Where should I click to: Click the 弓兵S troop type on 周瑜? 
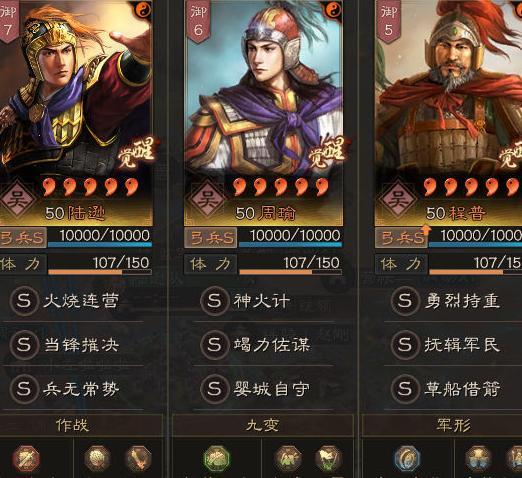(211, 238)
